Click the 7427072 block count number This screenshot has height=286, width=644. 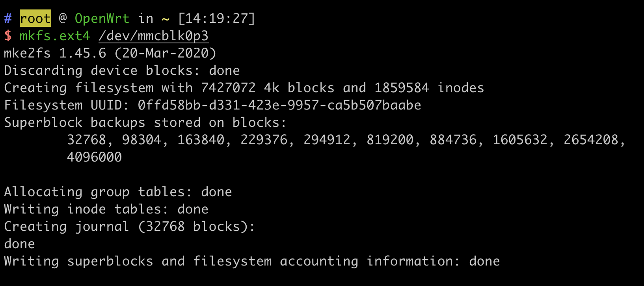pyautogui.click(x=228, y=88)
